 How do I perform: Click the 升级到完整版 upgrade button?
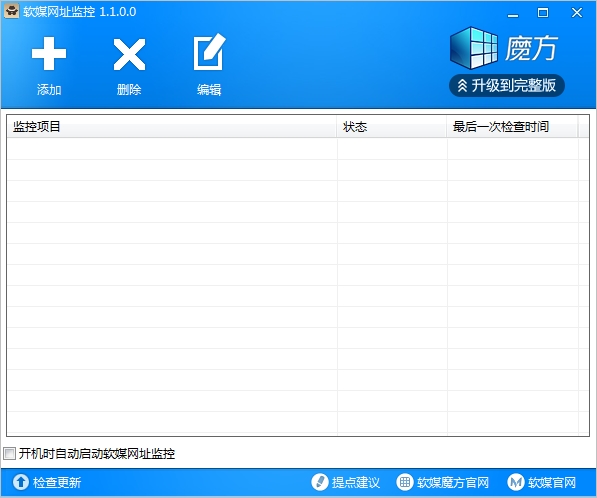506,85
